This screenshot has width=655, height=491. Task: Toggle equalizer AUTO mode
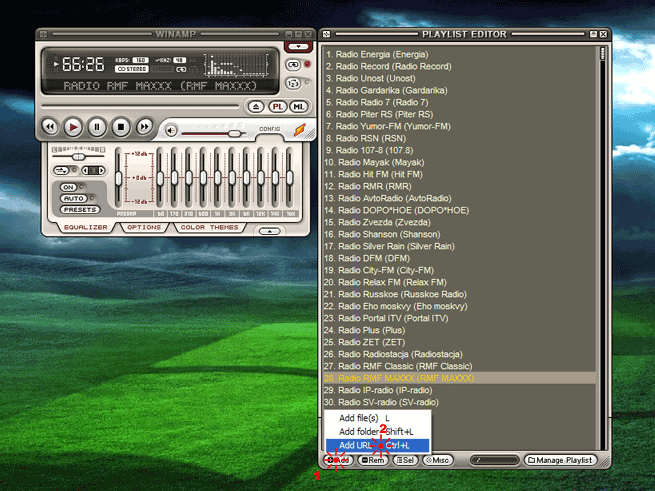pyautogui.click(x=74, y=198)
